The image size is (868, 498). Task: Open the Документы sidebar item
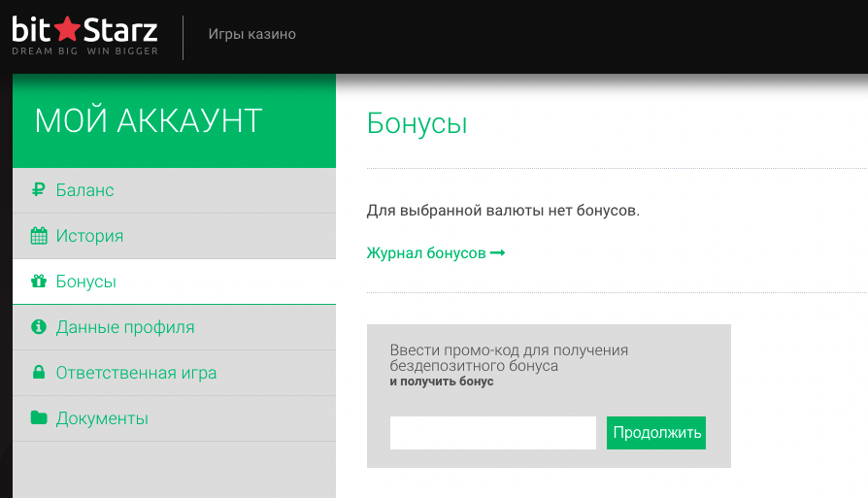click(102, 418)
